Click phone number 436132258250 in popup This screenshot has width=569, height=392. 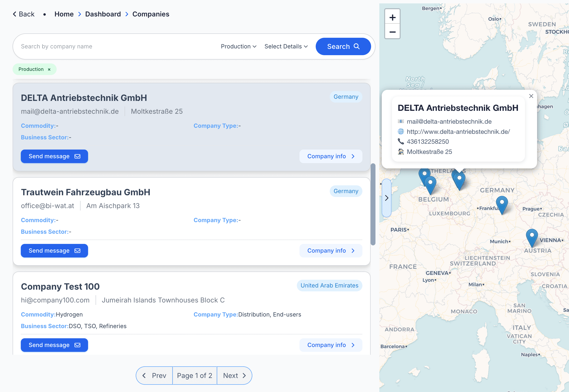click(x=427, y=142)
